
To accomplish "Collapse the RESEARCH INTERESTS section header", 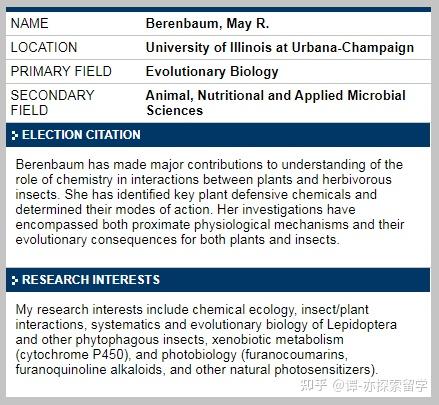I will [x=218, y=280].
